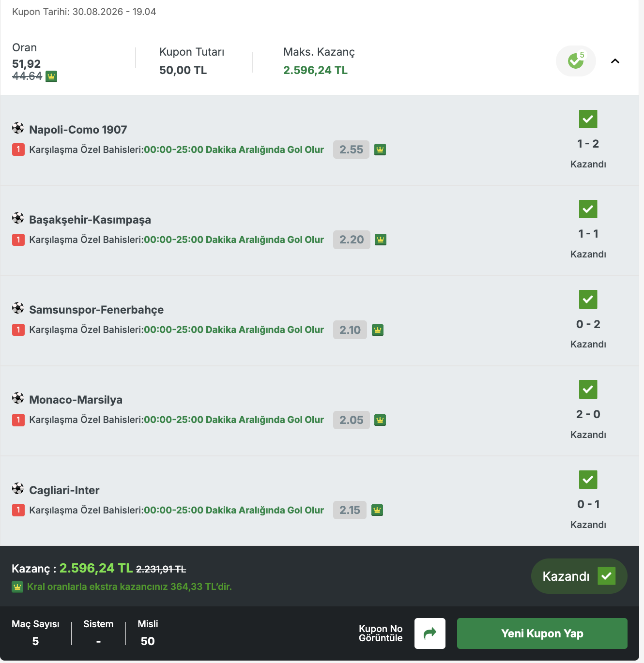Collapse the coupon details with the chevron
This screenshot has height=663, width=644.
tap(615, 61)
